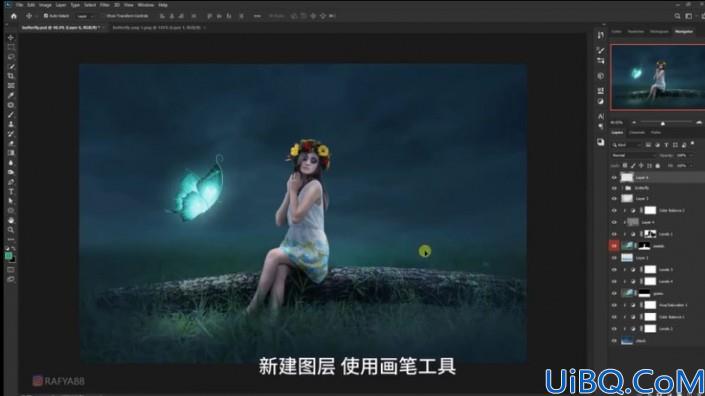Screen dimensions: 705x396
Task: Open the collapsed History panel icon
Action: click(601, 36)
